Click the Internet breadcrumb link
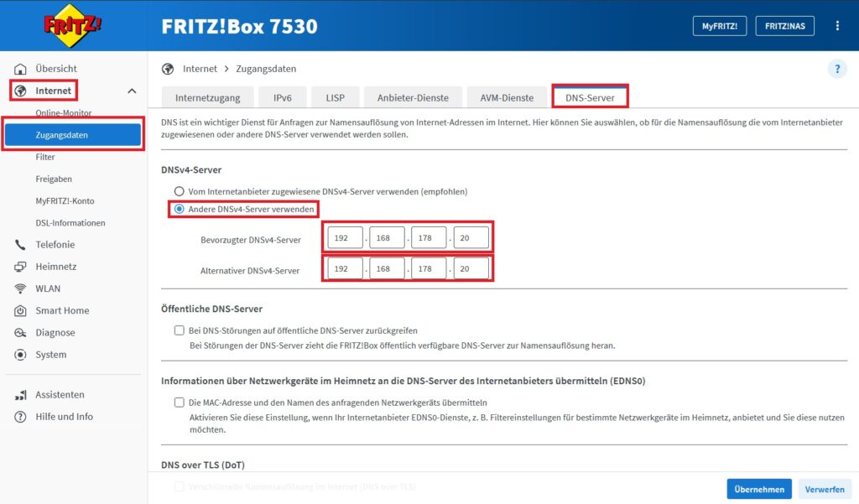Screen dimensions: 859x504 click(200, 69)
